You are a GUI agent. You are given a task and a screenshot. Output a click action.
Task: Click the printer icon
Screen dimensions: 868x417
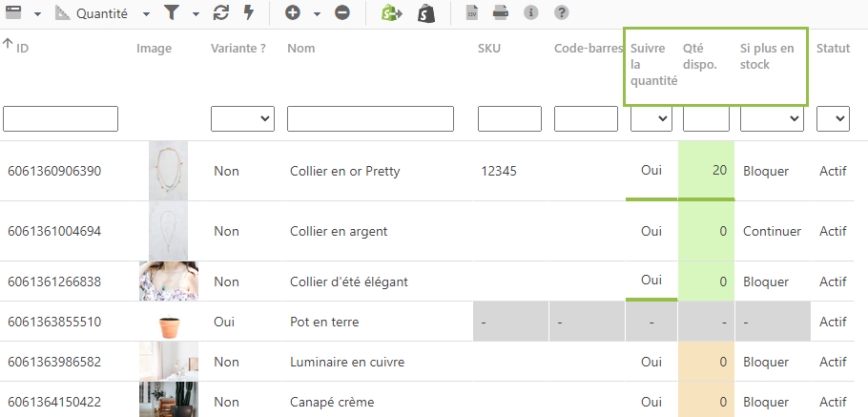(501, 13)
